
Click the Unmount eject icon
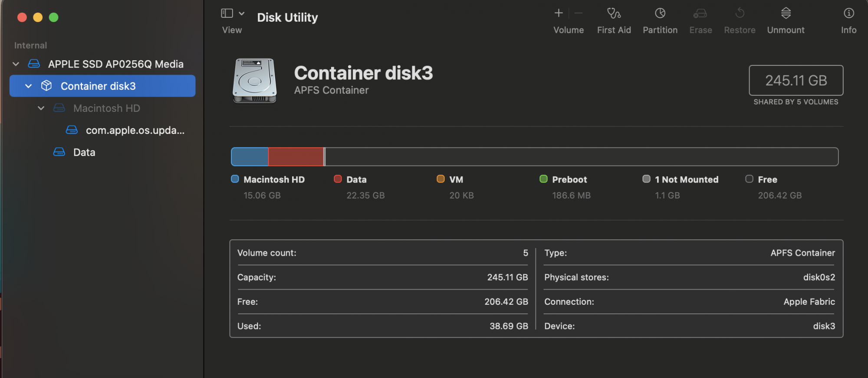[786, 14]
